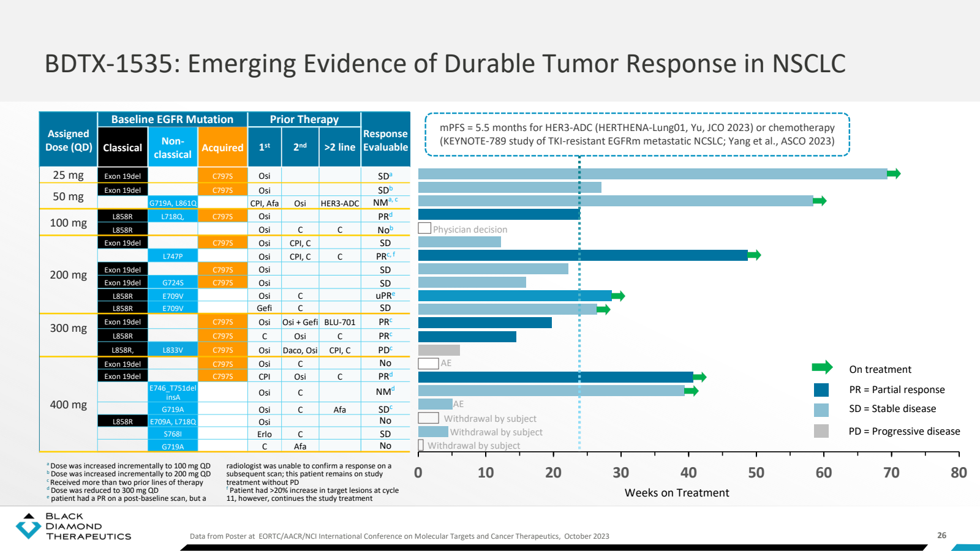Click the Data from Poster source line

tap(399, 536)
